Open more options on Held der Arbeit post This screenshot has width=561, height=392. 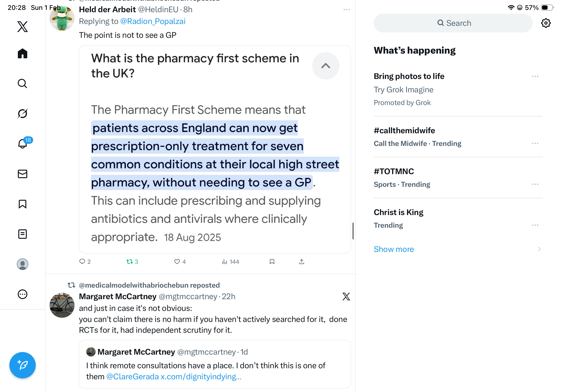pyautogui.click(x=347, y=10)
